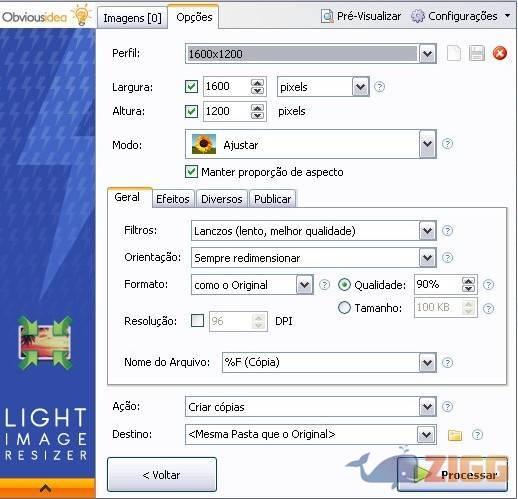This screenshot has width=518, height=499.
Task: Open the Nome do Arquivo dropdown
Action: 427,363
